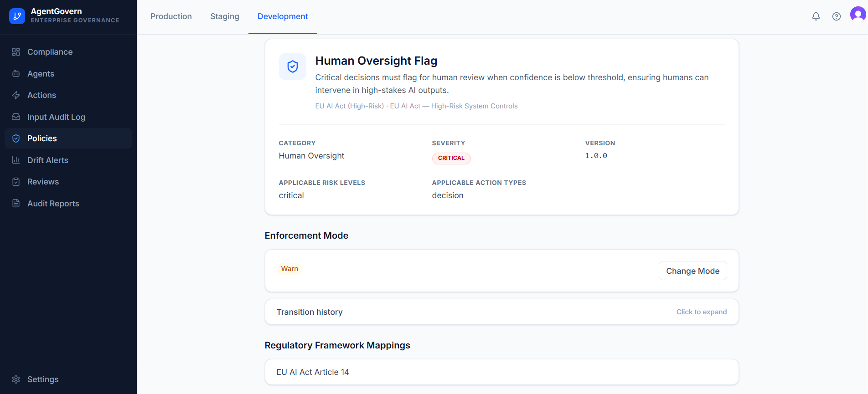The width and height of the screenshot is (868, 394).
Task: Click the Settings gear icon
Action: (x=16, y=379)
